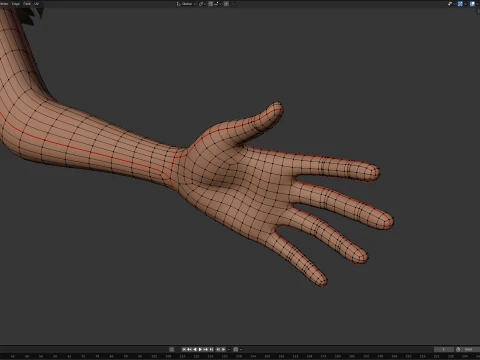Toggle auto keying record button in timeline
This screenshot has width=480, height=360.
point(171,349)
